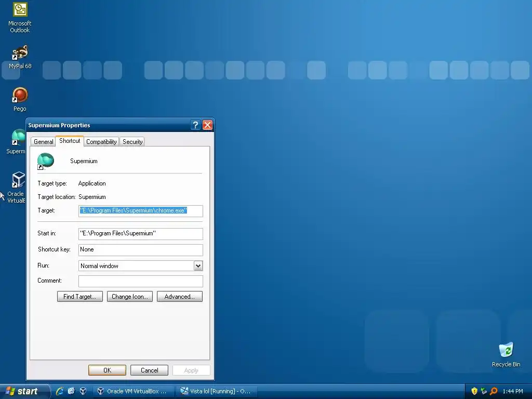532x399 pixels.
Task: Click the help question mark button in title bar
Action: [195, 125]
